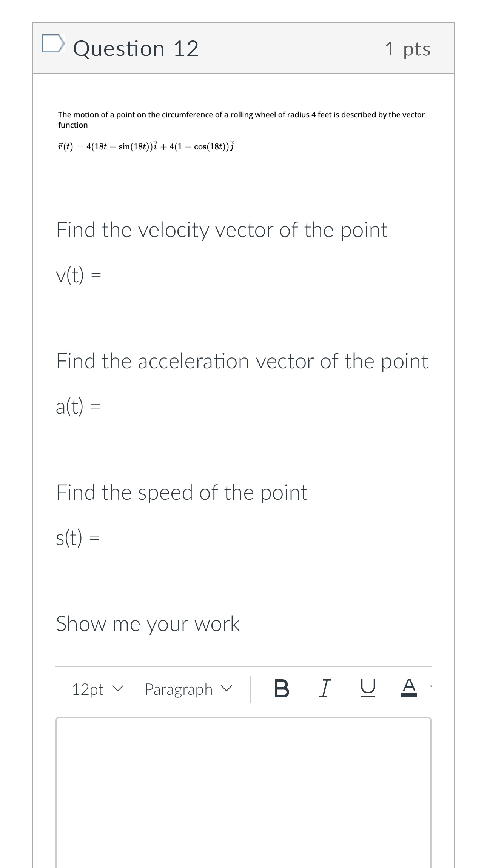The width and height of the screenshot is (487, 868).
Task: Select the Find the velocity vector prompt
Action: coord(221,229)
